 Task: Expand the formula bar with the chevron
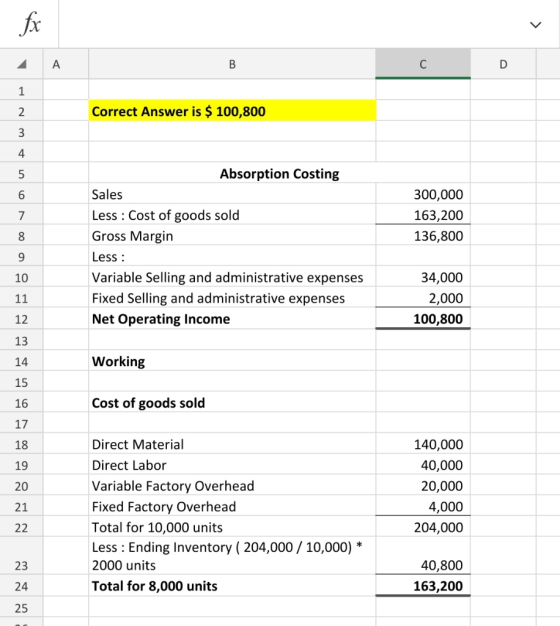pos(535,25)
